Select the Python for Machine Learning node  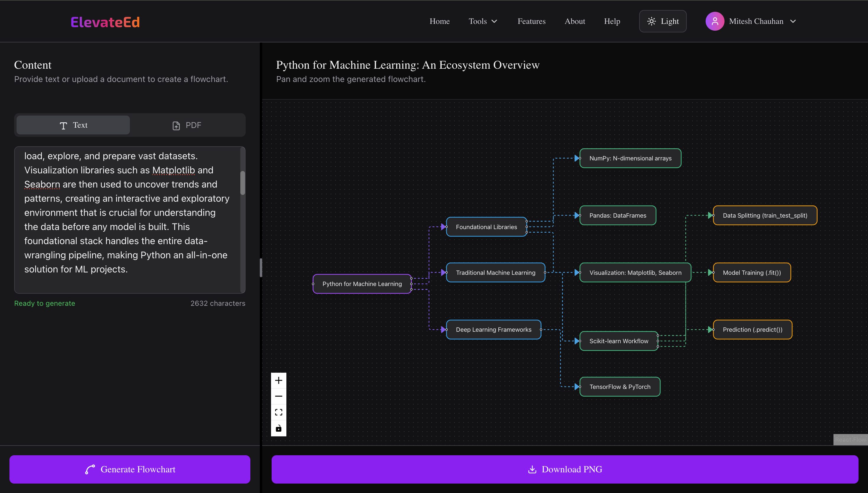coord(361,284)
